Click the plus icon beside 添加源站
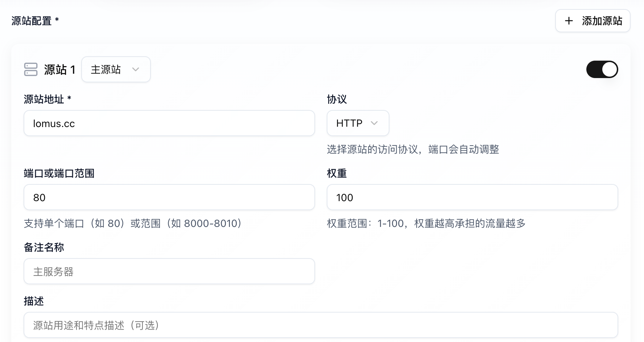 pos(569,21)
